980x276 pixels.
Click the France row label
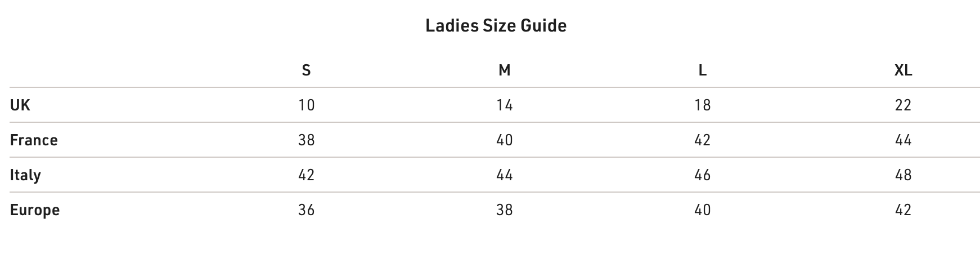[x=34, y=140]
